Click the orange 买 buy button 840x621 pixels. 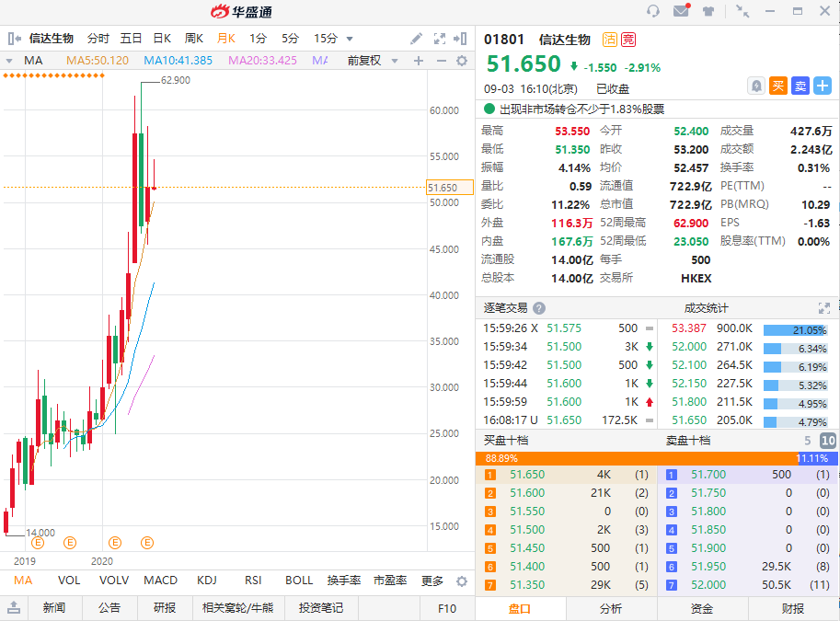778,86
